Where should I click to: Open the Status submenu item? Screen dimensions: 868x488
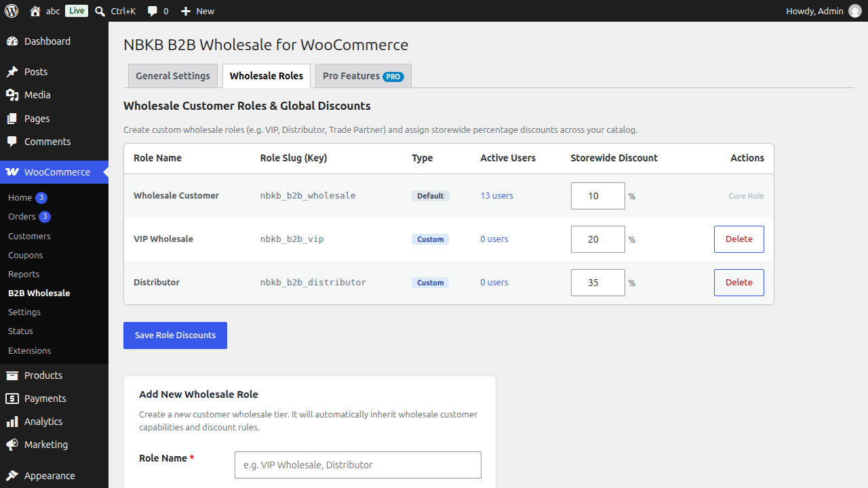[20, 331]
